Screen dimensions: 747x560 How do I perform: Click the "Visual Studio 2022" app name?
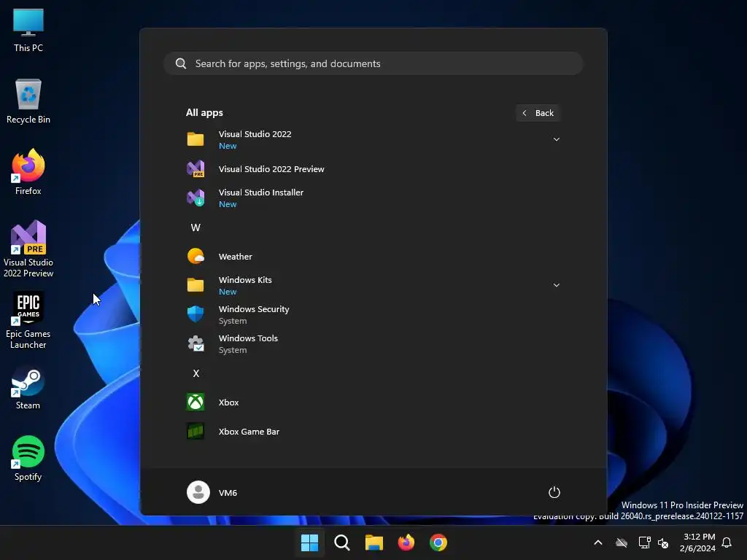pyautogui.click(x=255, y=134)
